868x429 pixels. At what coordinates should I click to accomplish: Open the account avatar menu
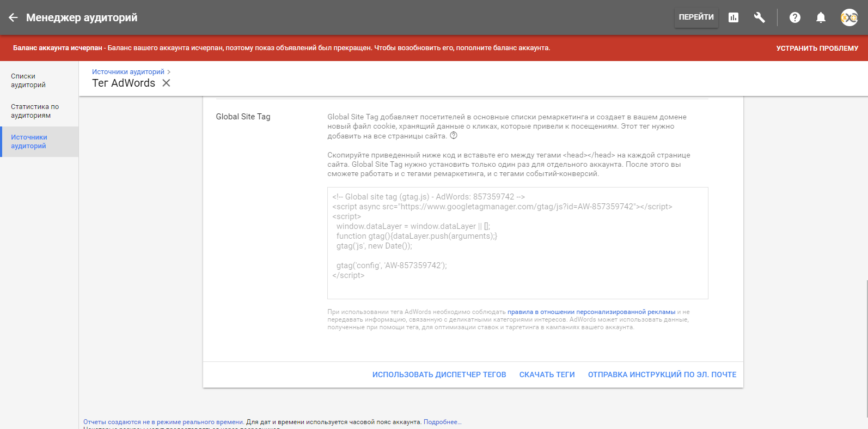tap(849, 17)
